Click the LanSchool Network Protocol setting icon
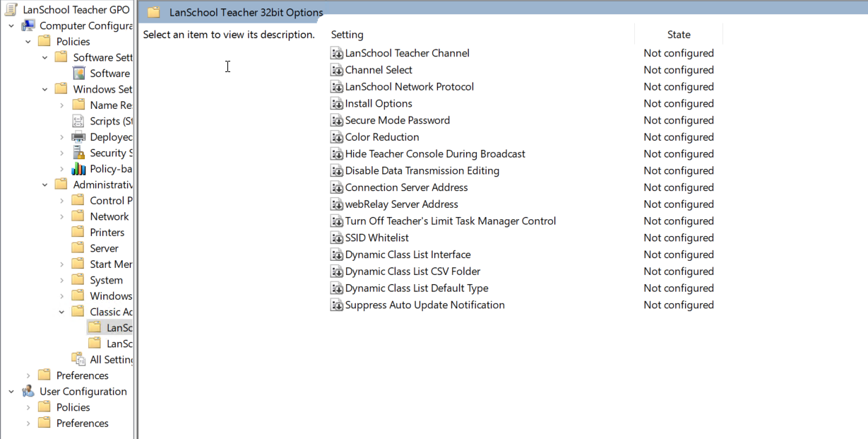The height and width of the screenshot is (439, 868). tap(337, 87)
